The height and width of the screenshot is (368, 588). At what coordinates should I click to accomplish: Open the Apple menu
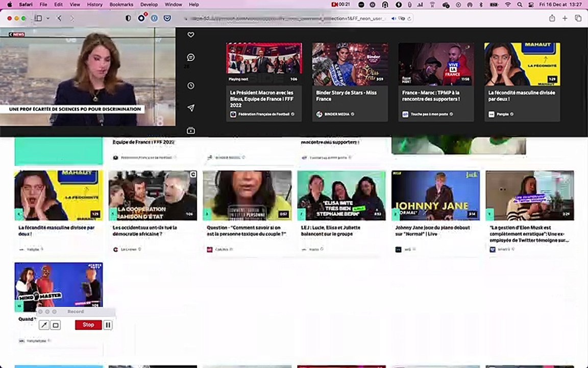pos(10,5)
